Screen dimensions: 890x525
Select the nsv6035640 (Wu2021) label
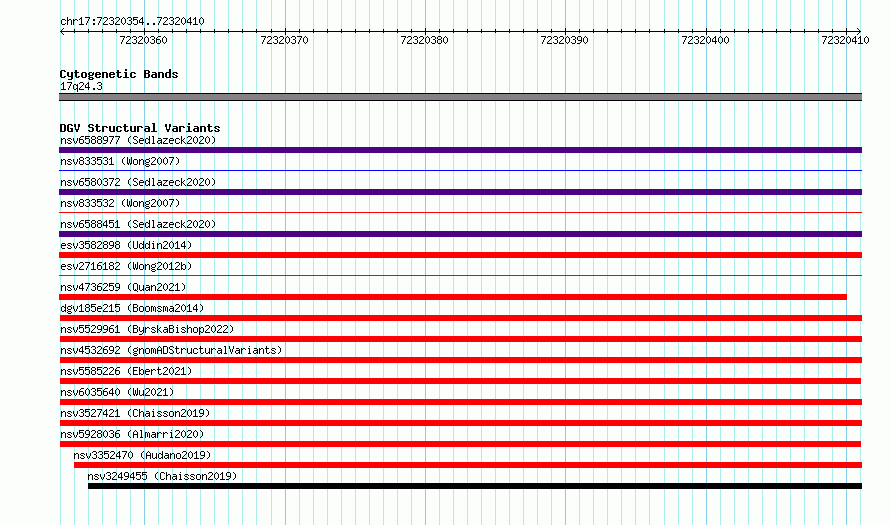(117, 392)
